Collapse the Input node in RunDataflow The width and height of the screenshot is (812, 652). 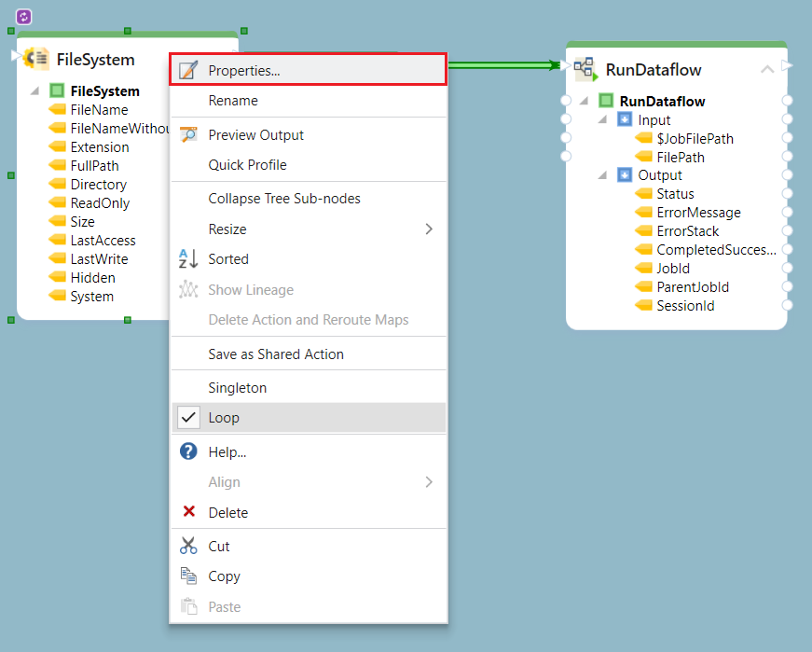click(x=602, y=120)
